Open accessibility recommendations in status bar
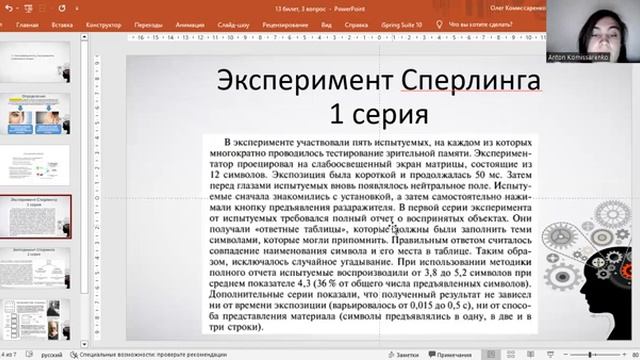 pyautogui.click(x=149, y=354)
